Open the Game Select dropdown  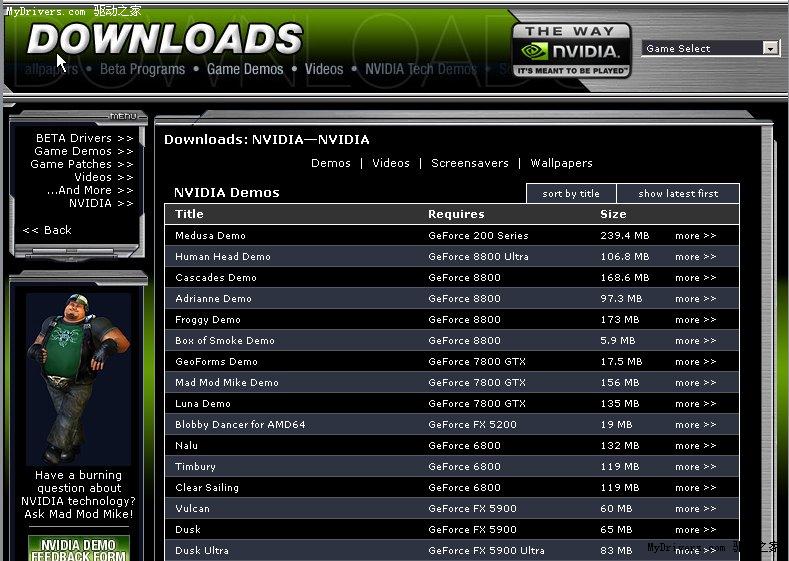tap(711, 48)
